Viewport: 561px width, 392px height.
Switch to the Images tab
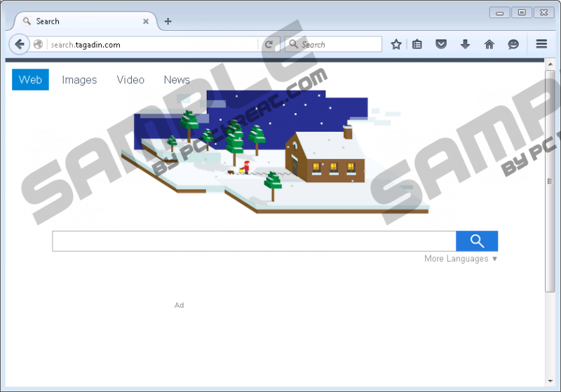79,80
